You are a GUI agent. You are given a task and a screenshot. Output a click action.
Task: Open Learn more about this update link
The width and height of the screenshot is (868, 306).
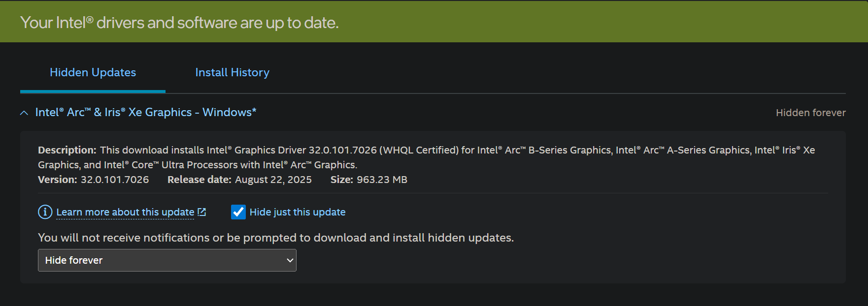(x=125, y=212)
